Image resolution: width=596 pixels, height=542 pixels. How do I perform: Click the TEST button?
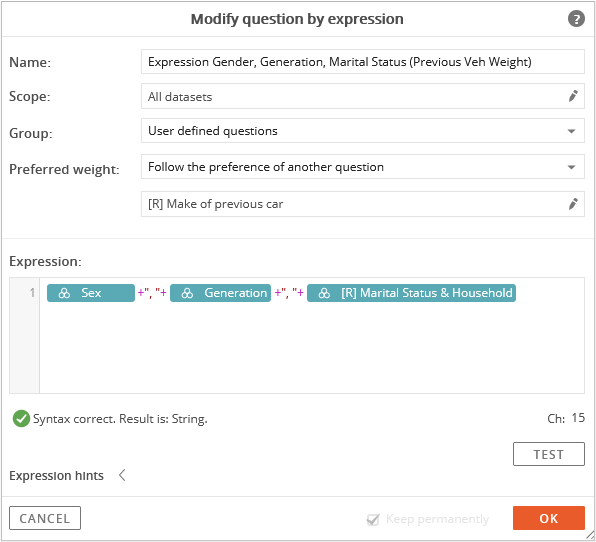(548, 454)
